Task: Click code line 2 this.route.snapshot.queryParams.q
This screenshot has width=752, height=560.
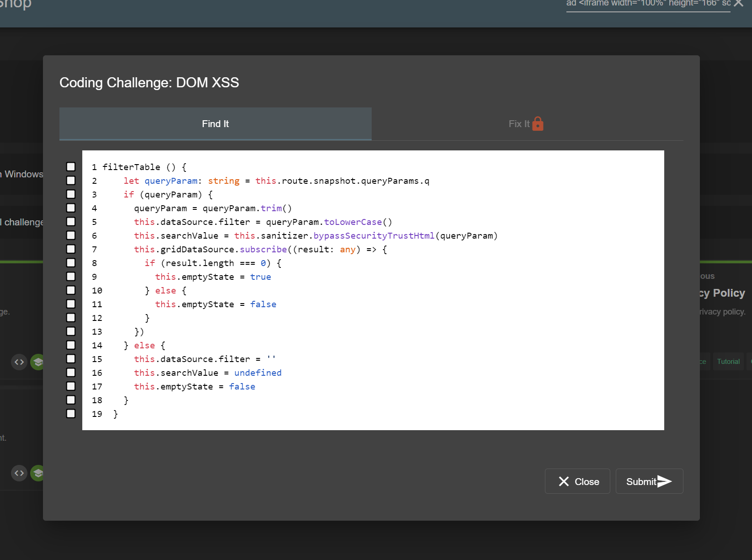Action: click(x=342, y=181)
